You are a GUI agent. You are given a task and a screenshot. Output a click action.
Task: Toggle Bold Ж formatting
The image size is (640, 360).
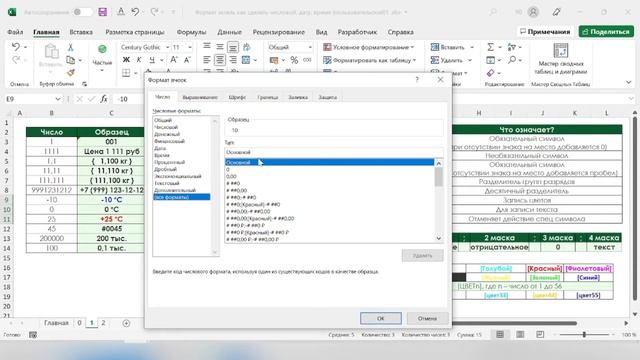[126, 60]
